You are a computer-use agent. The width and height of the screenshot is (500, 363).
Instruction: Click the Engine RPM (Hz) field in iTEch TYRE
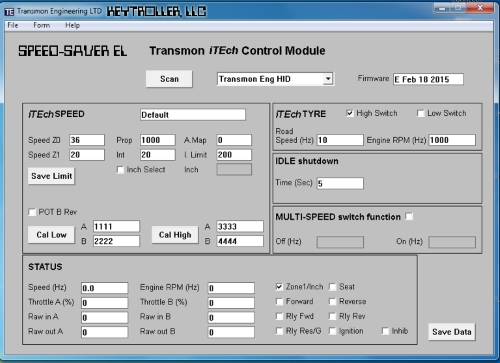pyautogui.click(x=452, y=140)
